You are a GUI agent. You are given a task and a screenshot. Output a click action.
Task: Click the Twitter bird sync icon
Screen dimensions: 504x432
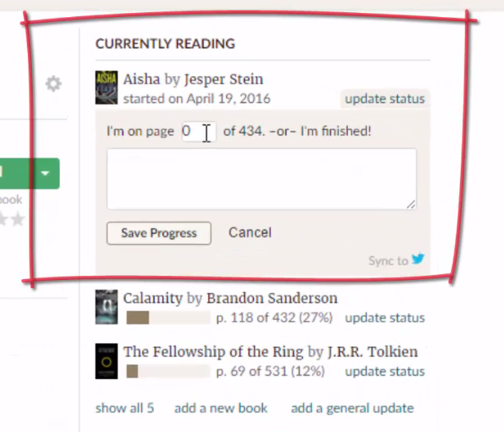coord(418,259)
